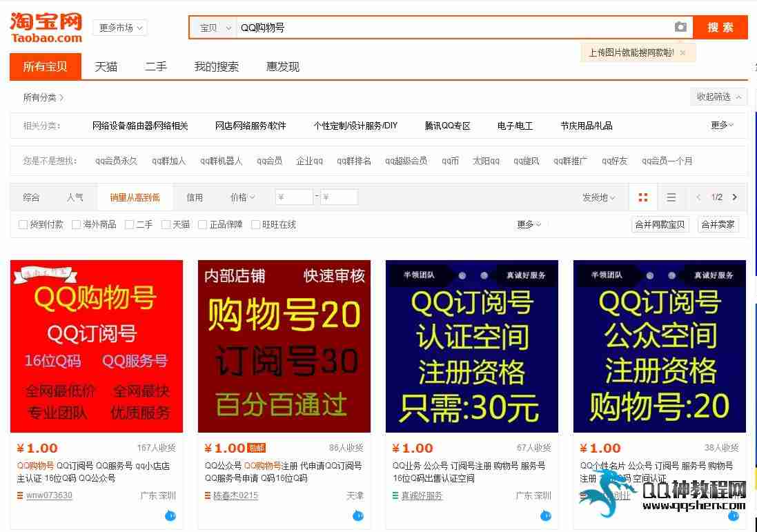This screenshot has height=532, width=757.
Task: Open 个性定制/设计服务/DIY category
Action: [355, 126]
